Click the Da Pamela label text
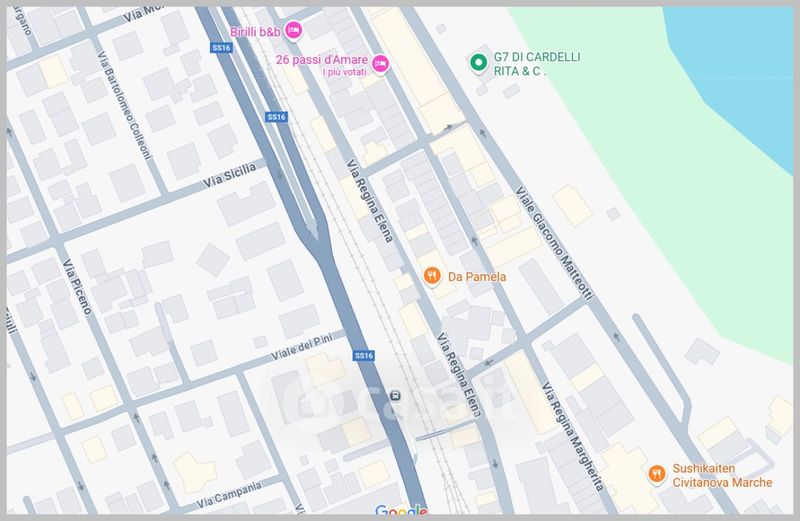 [477, 277]
